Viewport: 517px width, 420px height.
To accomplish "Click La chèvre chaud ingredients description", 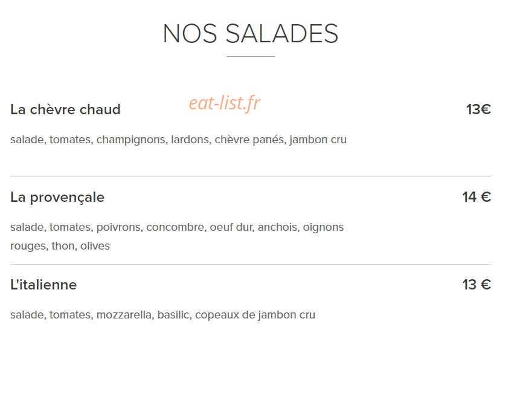I will coord(178,140).
